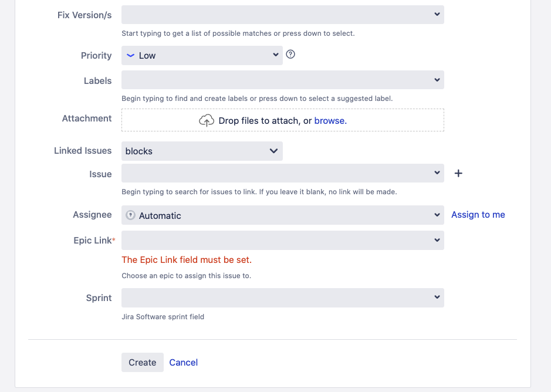This screenshot has width=551, height=392.
Task: Open the Fix Version/s dropdown
Action: pyautogui.click(x=437, y=14)
